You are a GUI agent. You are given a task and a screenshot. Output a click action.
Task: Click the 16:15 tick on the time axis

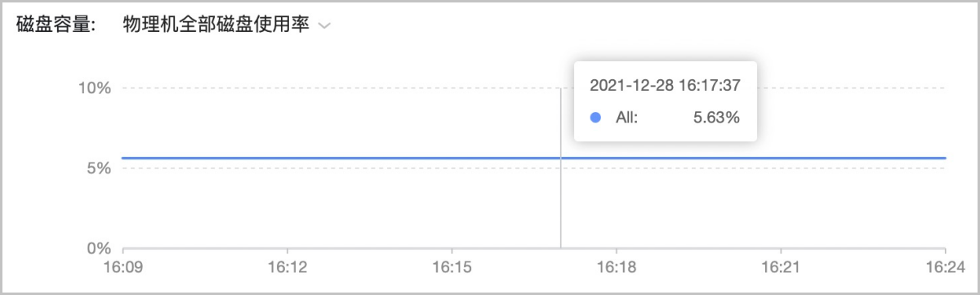452,266
